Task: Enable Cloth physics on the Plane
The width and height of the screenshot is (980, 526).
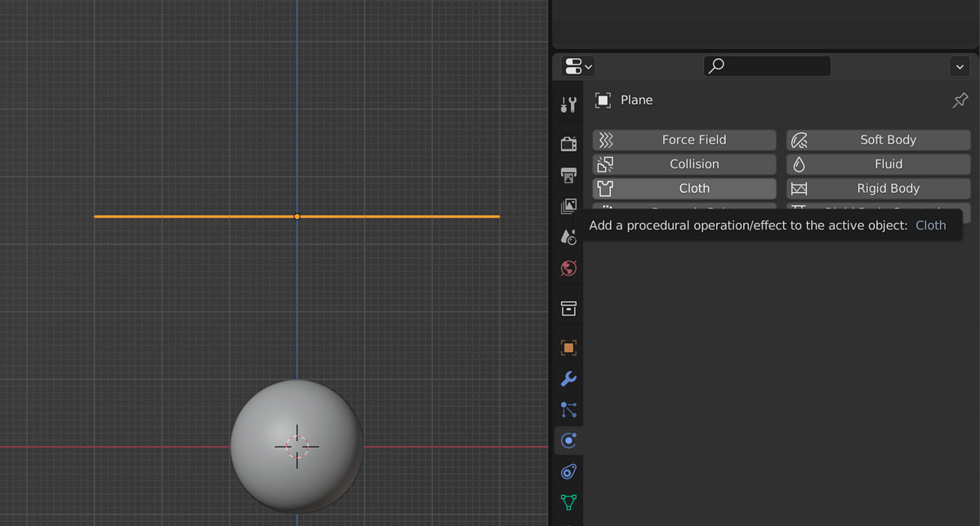Action: point(684,188)
